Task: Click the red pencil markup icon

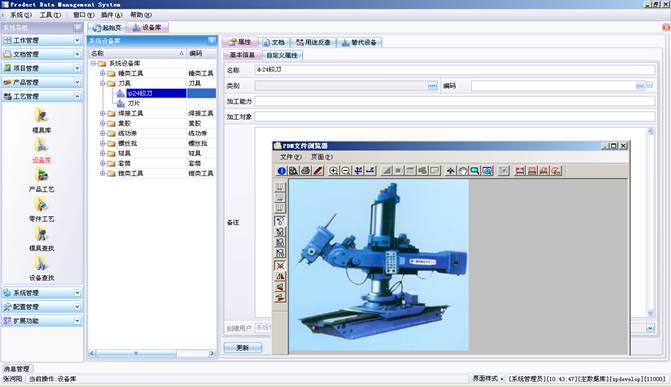Action: point(318,171)
